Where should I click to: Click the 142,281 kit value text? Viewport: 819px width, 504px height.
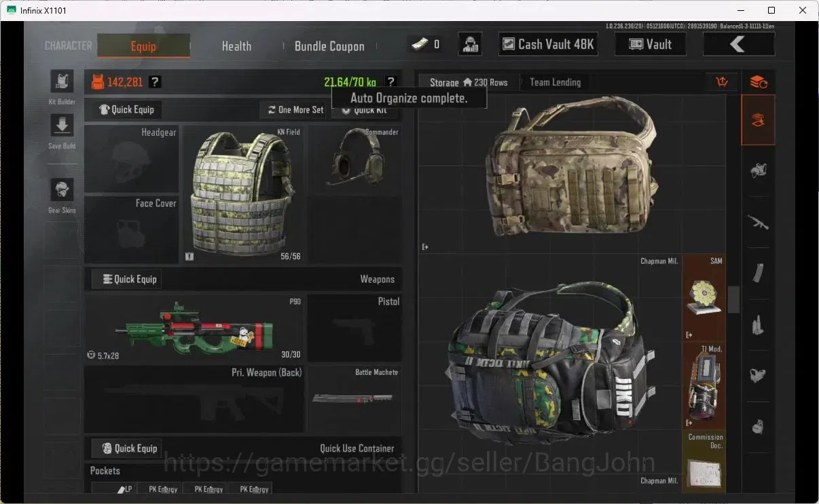[125, 82]
